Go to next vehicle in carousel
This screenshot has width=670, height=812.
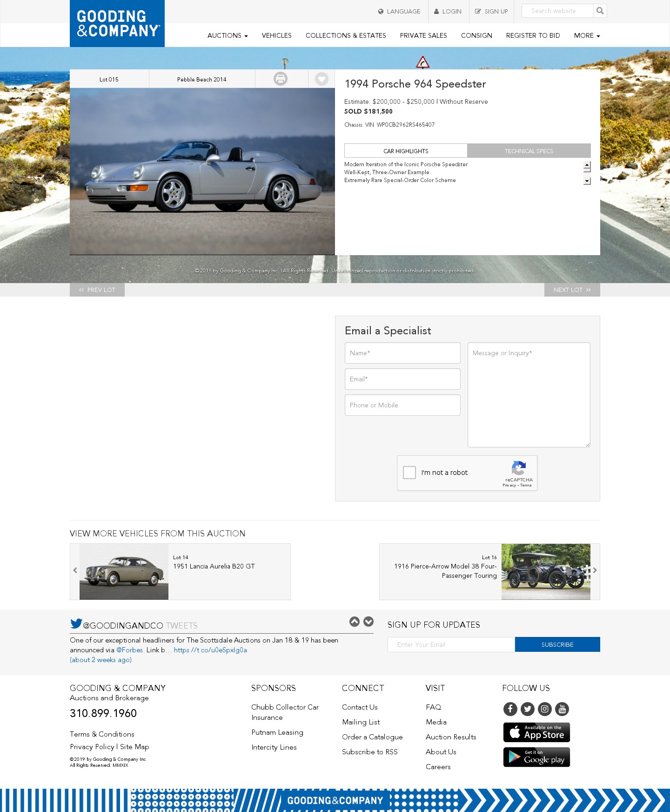click(x=595, y=570)
